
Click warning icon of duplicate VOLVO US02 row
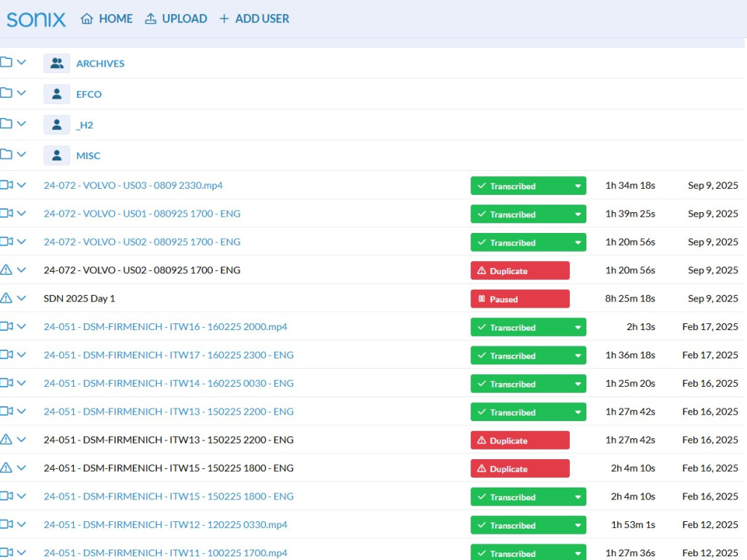coord(6,270)
